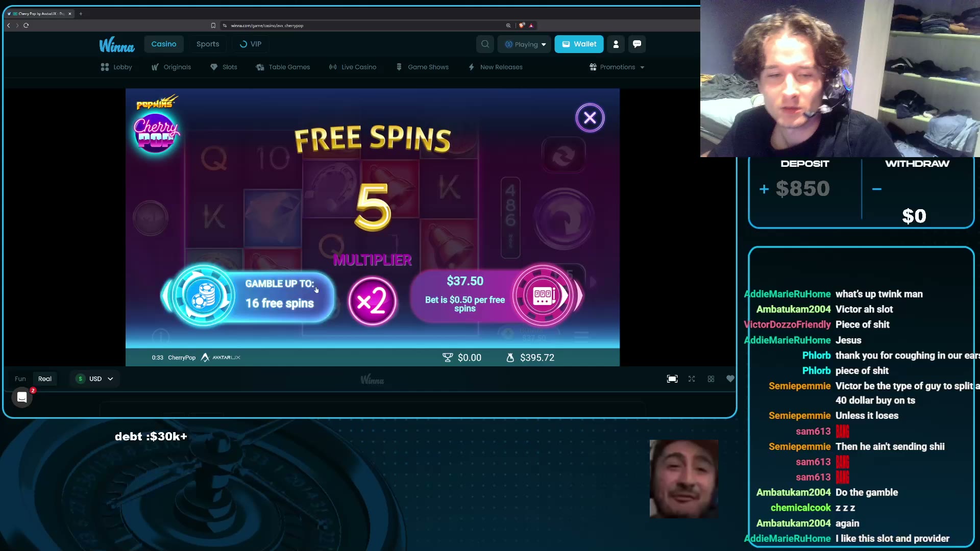This screenshot has height=551, width=980.
Task: Switch game mode to Fun
Action: (x=20, y=379)
